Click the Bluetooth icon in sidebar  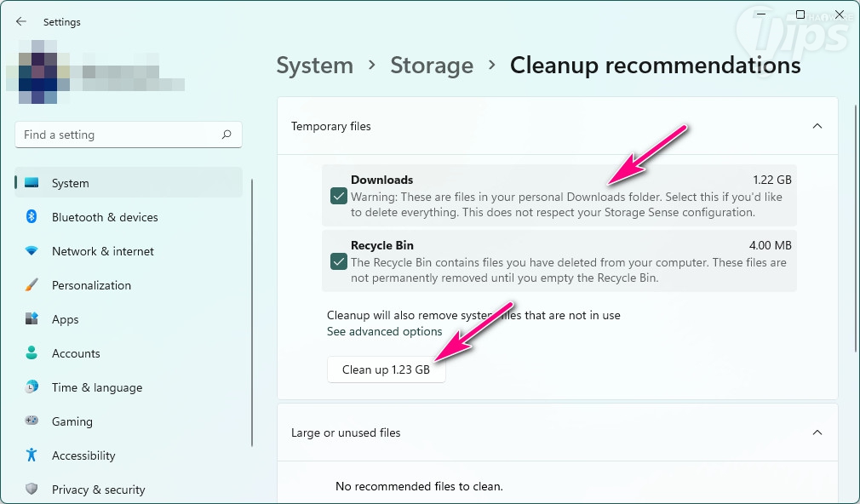coord(32,216)
